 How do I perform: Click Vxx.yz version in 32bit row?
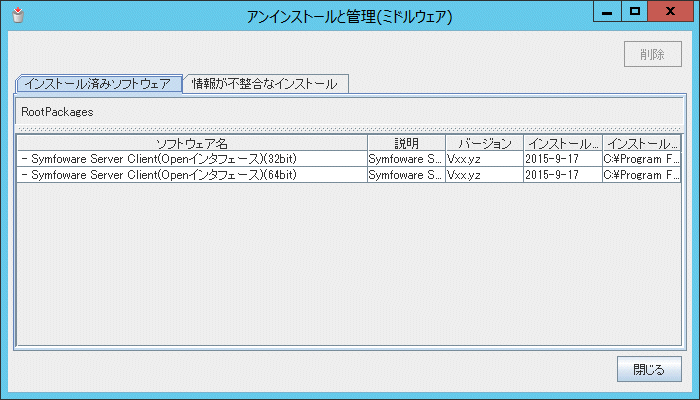[x=484, y=159]
